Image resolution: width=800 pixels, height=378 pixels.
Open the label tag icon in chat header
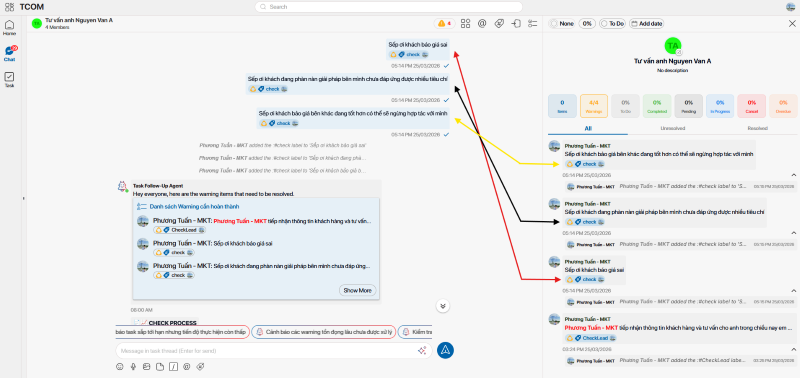(x=499, y=23)
